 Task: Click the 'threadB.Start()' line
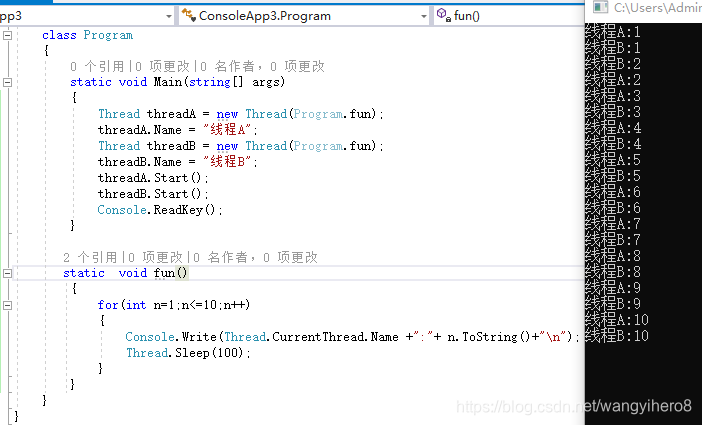tap(153, 194)
